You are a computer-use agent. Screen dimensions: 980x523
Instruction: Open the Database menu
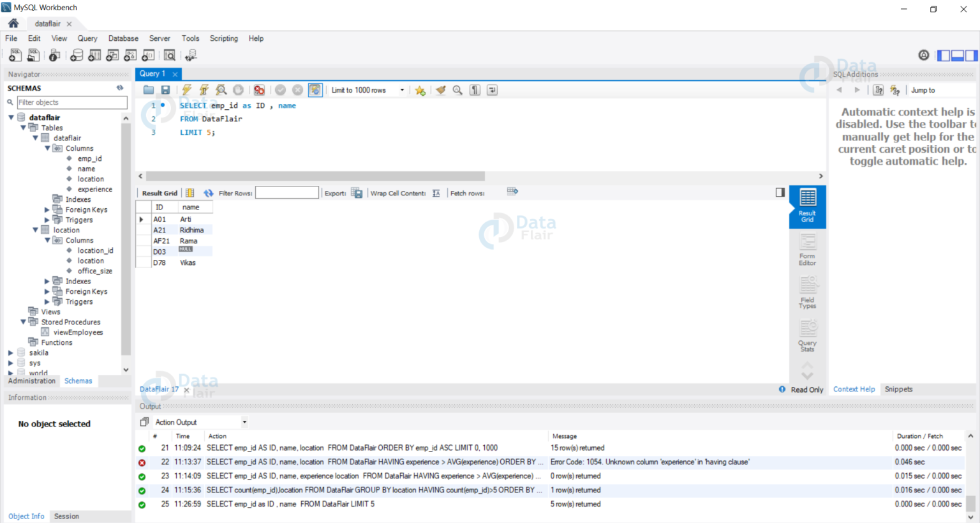coord(123,38)
